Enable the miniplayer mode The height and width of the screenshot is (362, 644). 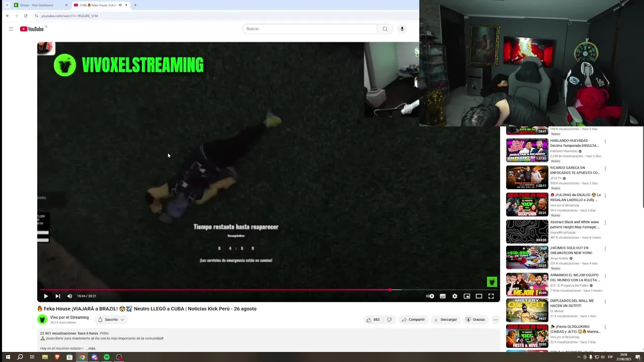[467, 296]
